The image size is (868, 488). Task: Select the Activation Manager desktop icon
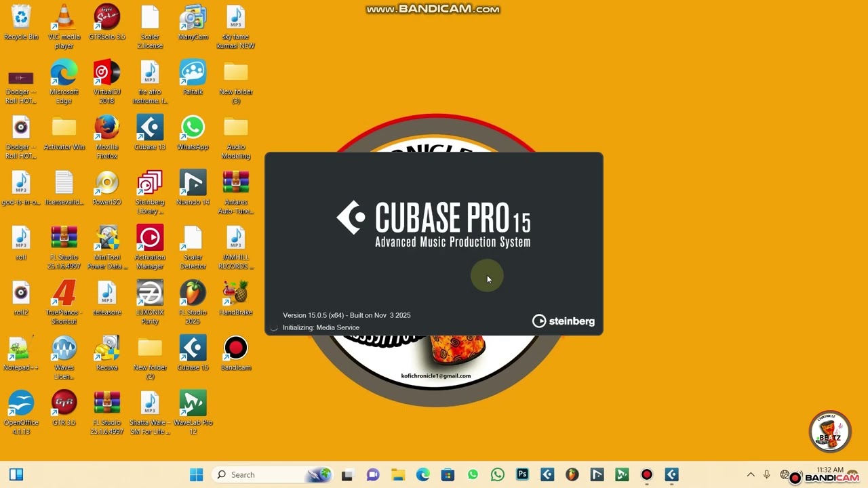pyautogui.click(x=150, y=247)
